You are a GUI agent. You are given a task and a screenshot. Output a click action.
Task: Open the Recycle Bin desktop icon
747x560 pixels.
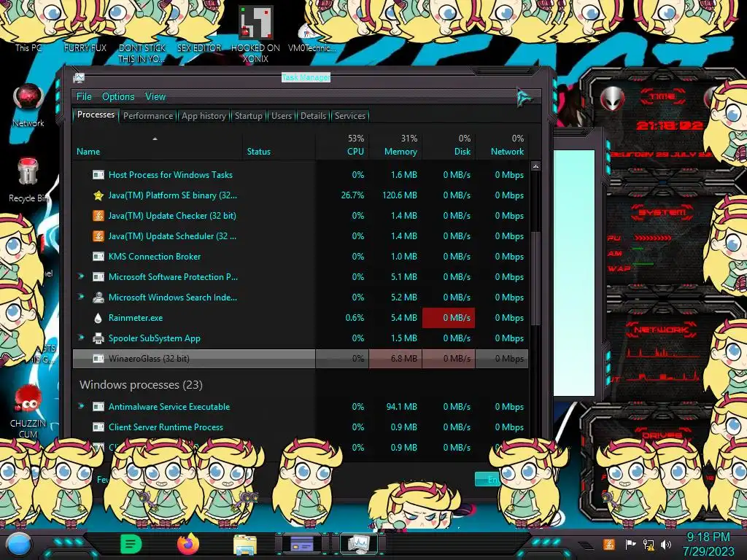coord(28,180)
